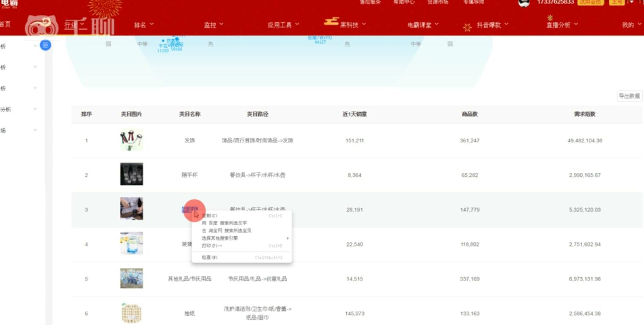Expand the 监控 navigation dropdown
Screen dimensions: 644x325
[214, 25]
